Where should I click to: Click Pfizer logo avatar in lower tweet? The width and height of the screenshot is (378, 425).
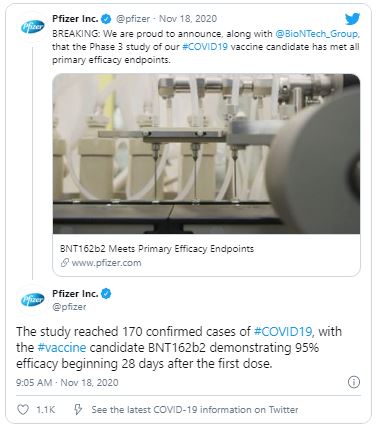point(32,300)
